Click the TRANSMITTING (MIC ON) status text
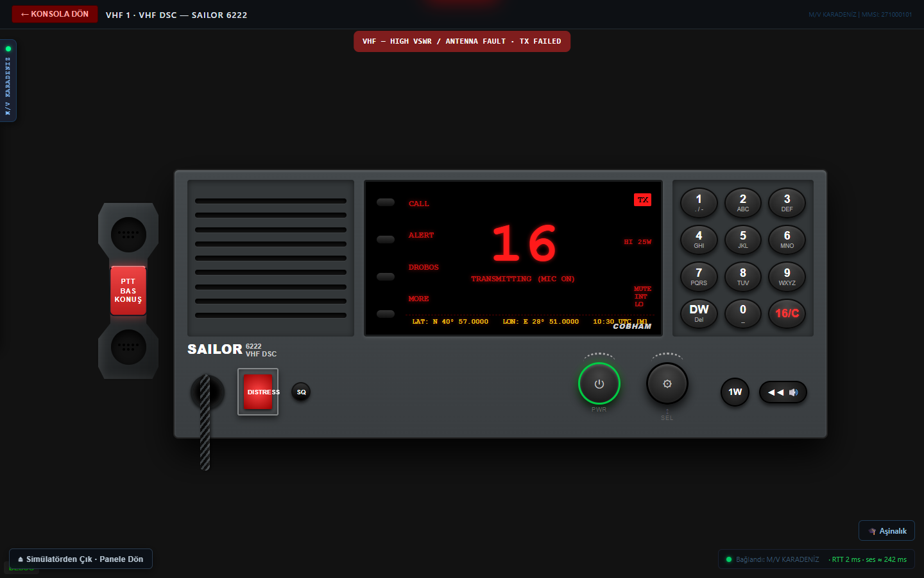The image size is (924, 578). pyautogui.click(x=523, y=279)
